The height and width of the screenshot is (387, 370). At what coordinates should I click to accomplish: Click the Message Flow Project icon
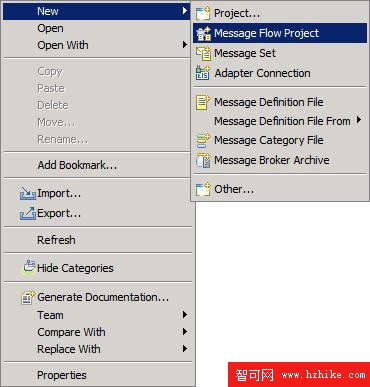[x=203, y=33]
